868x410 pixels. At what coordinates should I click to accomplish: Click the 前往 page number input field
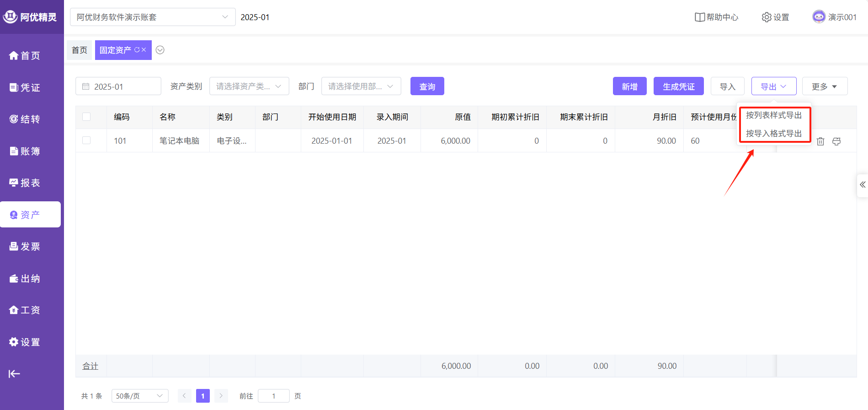click(x=273, y=396)
